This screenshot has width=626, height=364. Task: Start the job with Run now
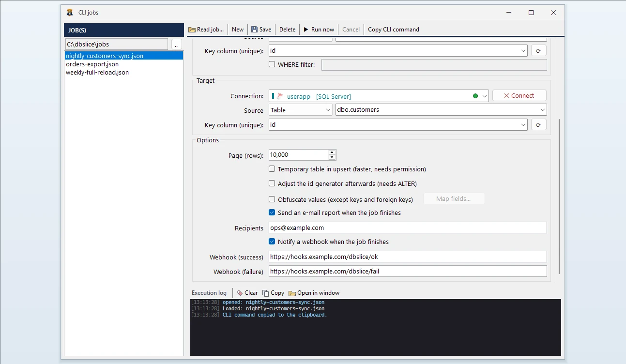point(319,29)
